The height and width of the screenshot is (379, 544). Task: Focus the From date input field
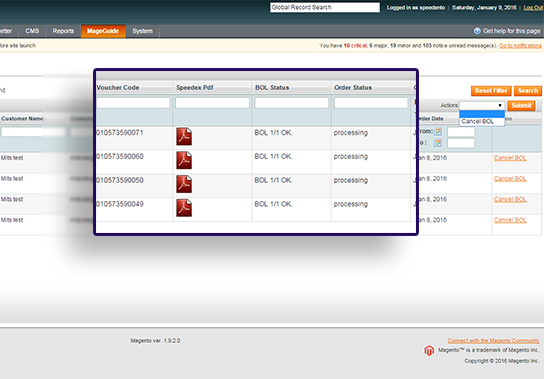(461, 132)
